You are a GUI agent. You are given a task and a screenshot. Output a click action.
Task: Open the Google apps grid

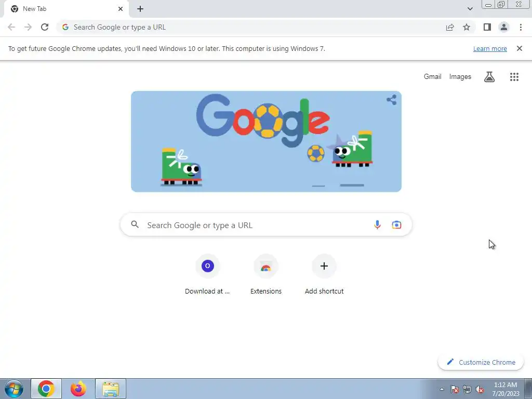coord(514,77)
